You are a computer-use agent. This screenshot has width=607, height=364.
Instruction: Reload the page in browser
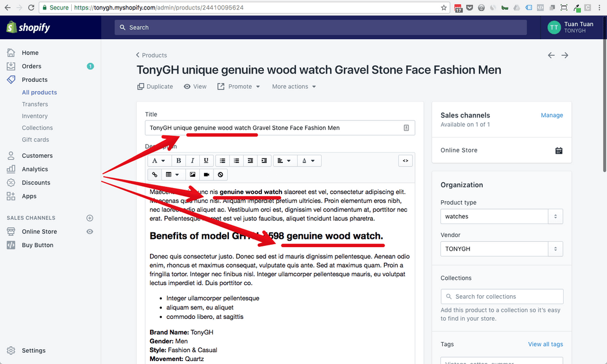(x=31, y=7)
